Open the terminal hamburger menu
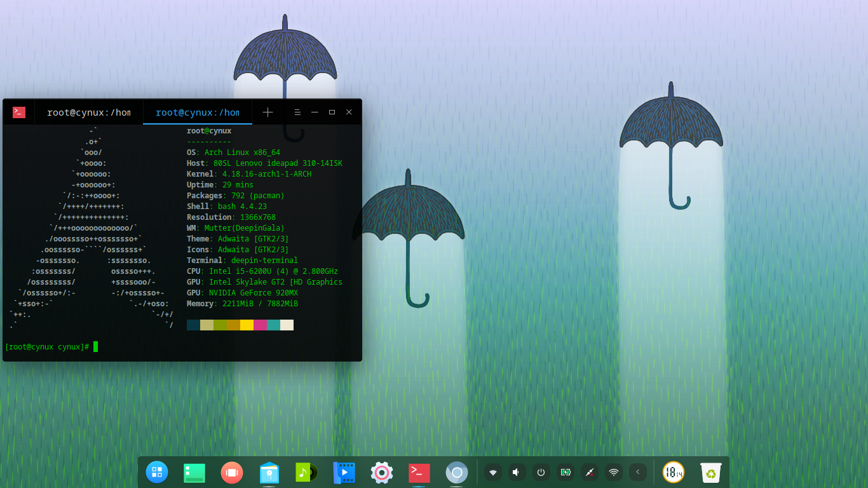Image resolution: width=868 pixels, height=488 pixels. pyautogui.click(x=297, y=112)
